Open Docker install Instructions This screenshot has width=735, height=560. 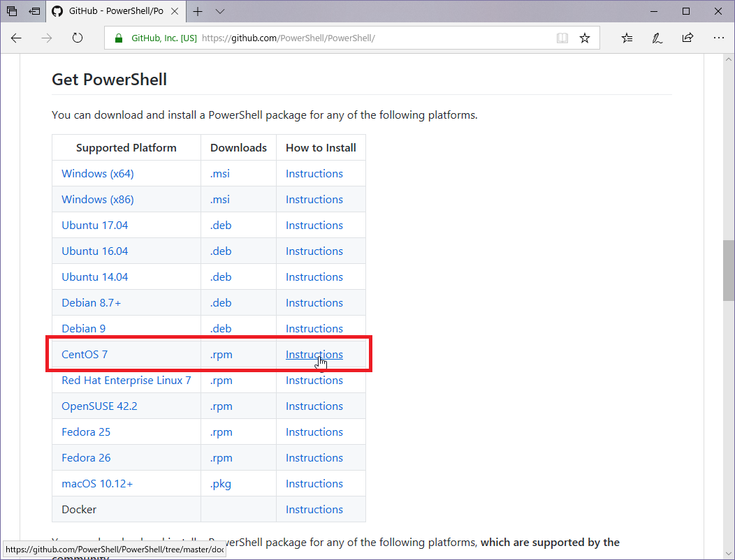[x=314, y=510]
